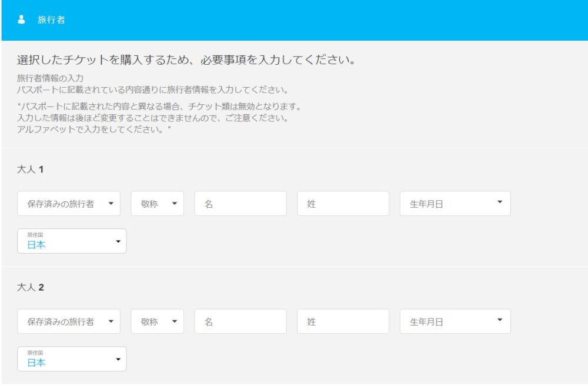588x385 pixels.
Task: Click the 敬称 caret arrow for 大人 2
Action: [x=174, y=321]
